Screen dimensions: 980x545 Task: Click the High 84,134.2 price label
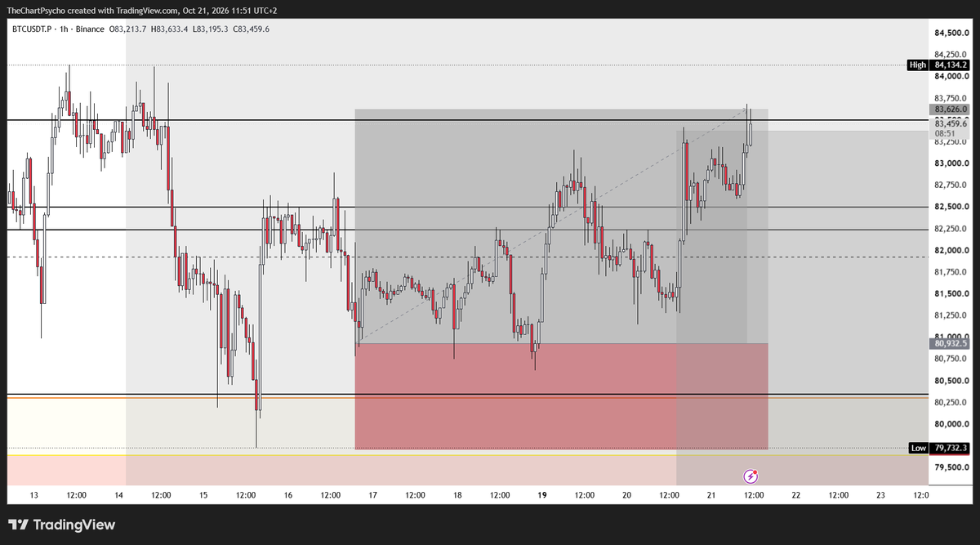938,65
